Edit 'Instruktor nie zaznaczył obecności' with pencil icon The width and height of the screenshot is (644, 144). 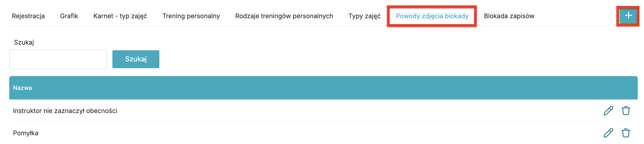[x=608, y=111]
